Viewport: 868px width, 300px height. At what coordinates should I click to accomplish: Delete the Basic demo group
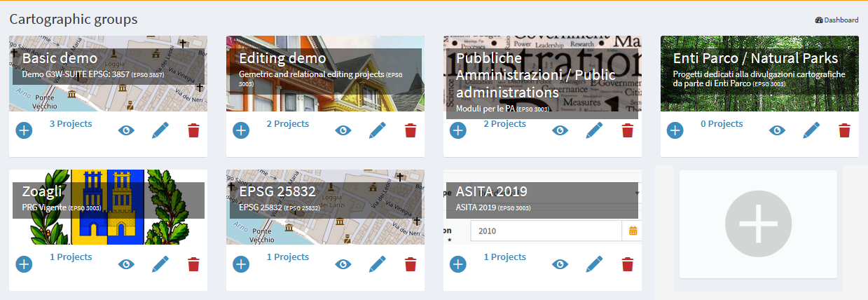(x=193, y=130)
